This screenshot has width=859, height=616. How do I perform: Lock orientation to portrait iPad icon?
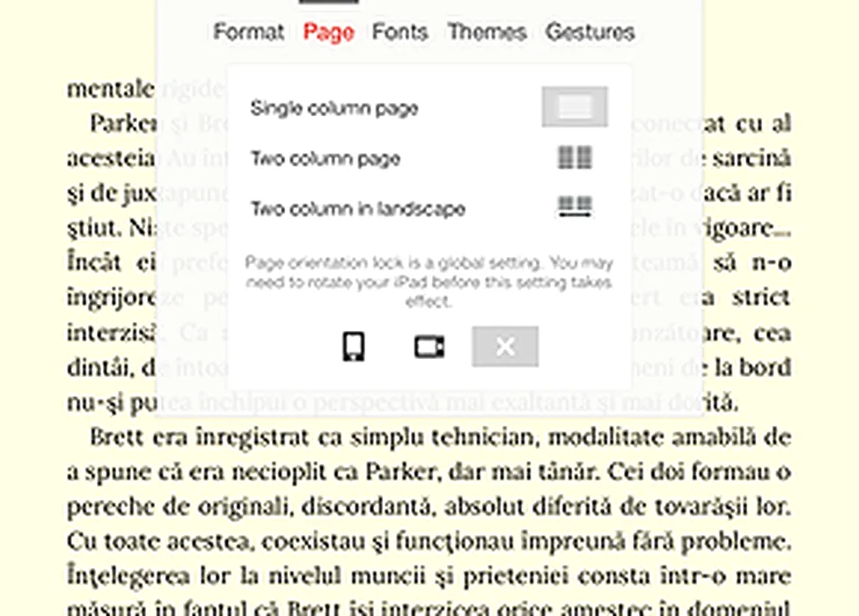[353, 347]
